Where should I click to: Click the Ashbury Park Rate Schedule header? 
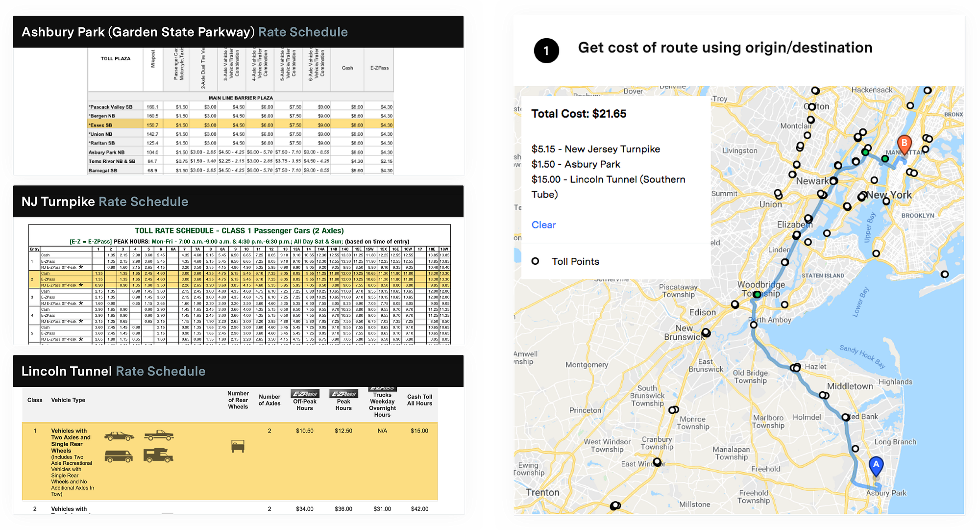(x=184, y=32)
